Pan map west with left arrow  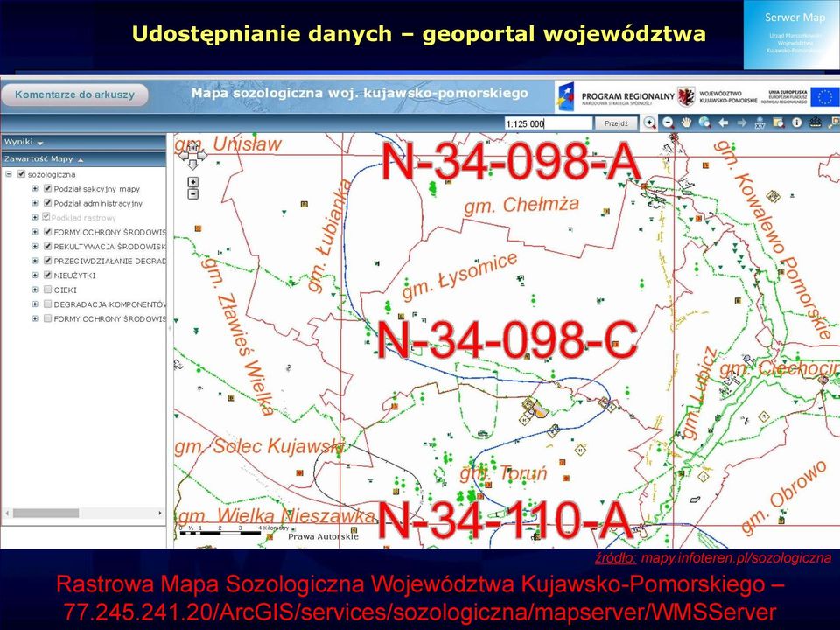(x=183, y=156)
